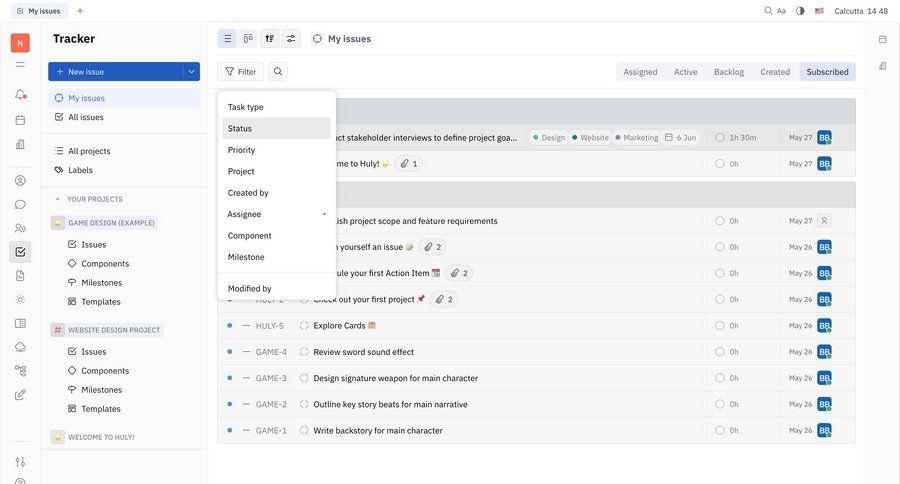Switch to the Created tab

775,72
